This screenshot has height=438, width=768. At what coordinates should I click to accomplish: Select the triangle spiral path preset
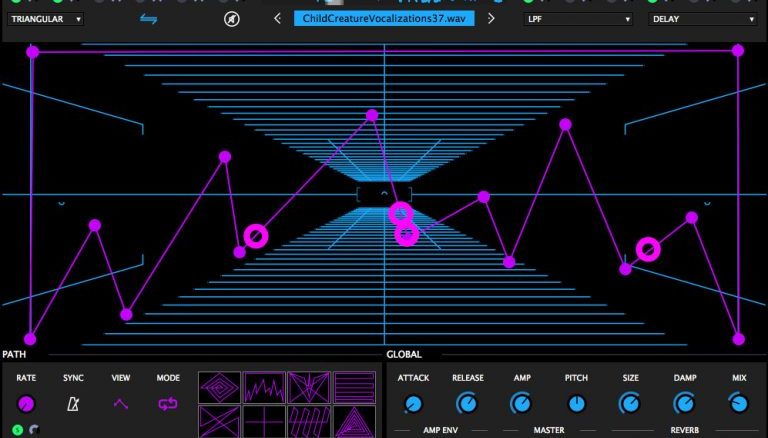click(x=354, y=421)
